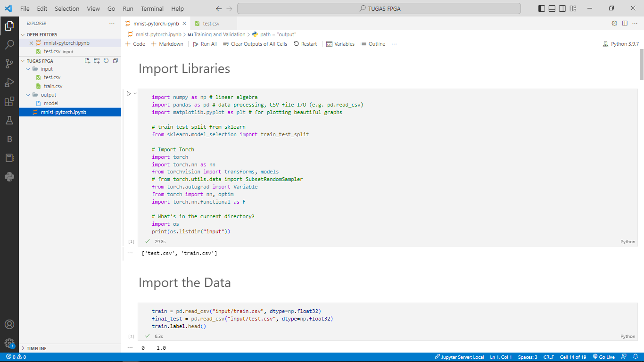Open the Source Control view
The image size is (644, 362).
coord(9,64)
